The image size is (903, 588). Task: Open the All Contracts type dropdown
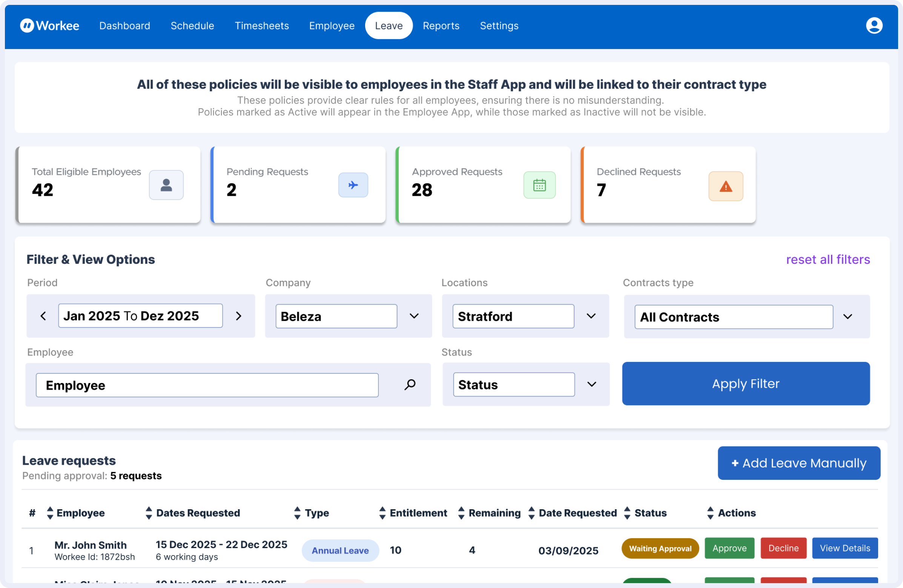coord(847,317)
